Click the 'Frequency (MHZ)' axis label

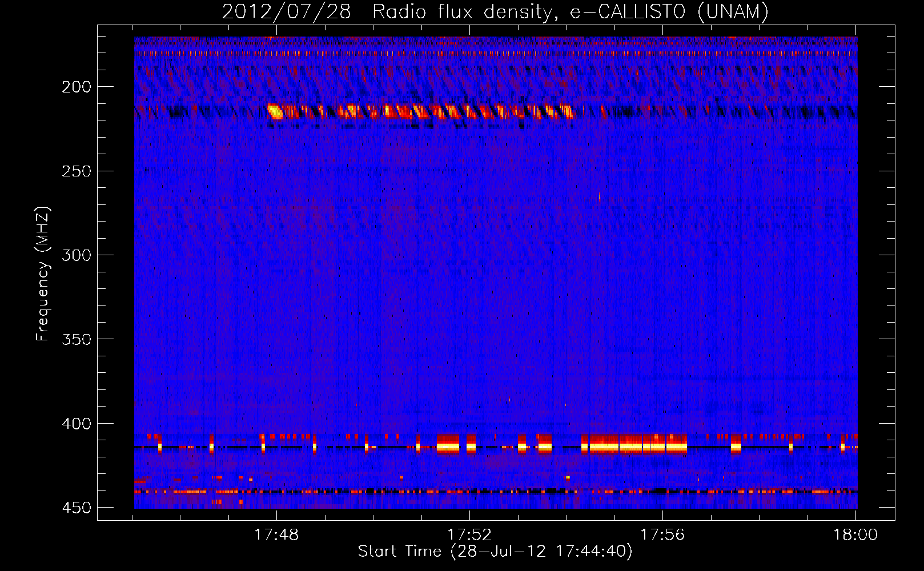click(43, 274)
